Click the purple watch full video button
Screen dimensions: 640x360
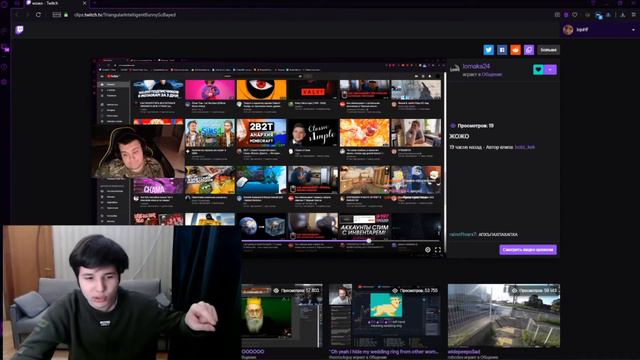[528, 250]
